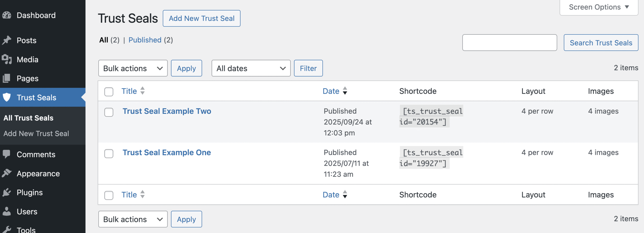644x233 pixels.
Task: Click the Users person icon
Action: pyautogui.click(x=7, y=211)
